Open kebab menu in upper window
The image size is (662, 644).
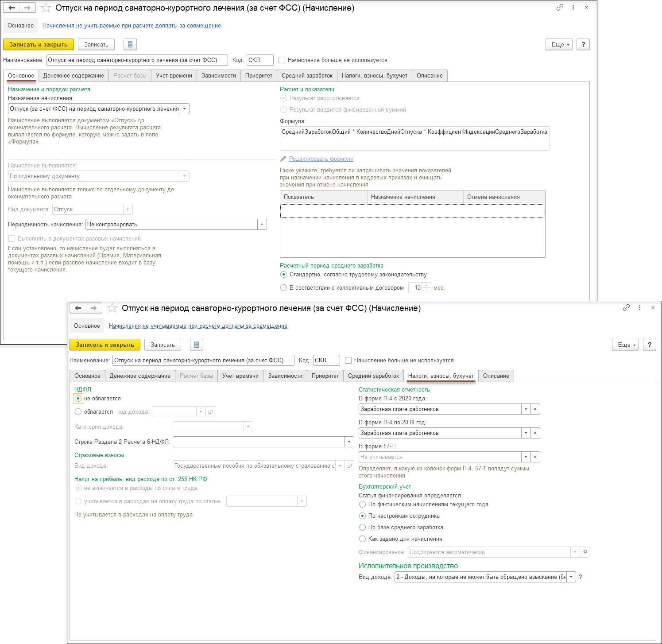click(573, 8)
